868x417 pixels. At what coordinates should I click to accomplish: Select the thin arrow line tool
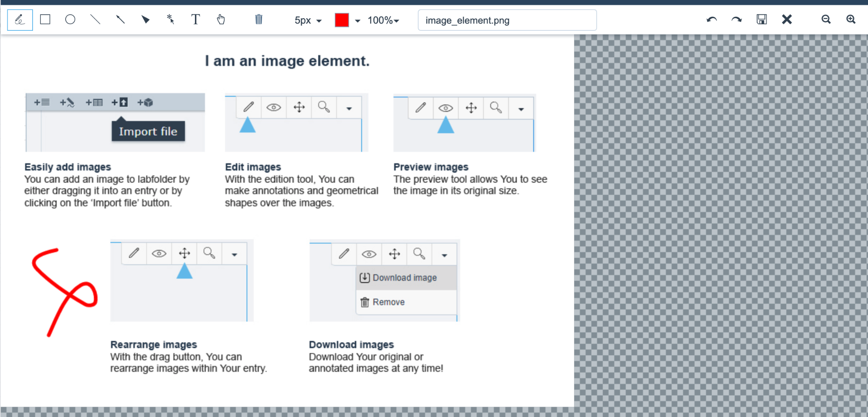pyautogui.click(x=120, y=20)
